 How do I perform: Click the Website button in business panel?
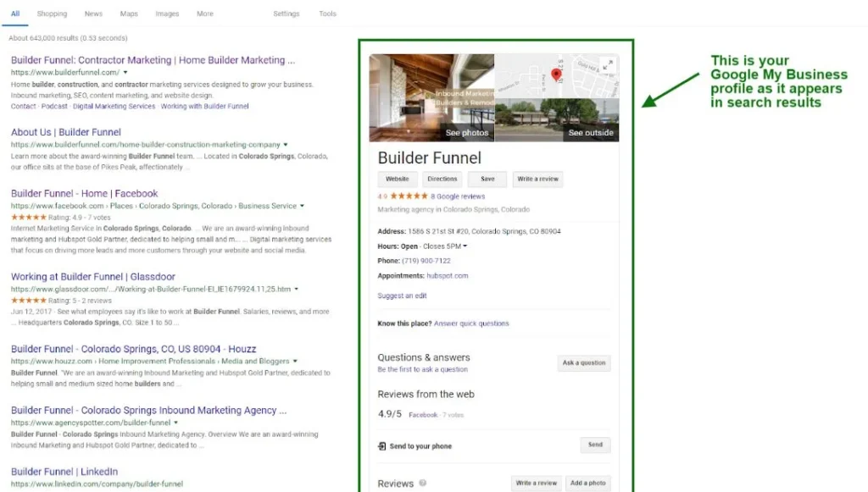pos(398,180)
